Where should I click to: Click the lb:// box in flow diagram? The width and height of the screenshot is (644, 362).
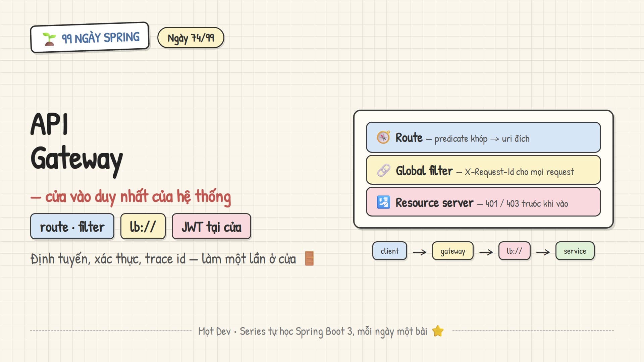[514, 251]
